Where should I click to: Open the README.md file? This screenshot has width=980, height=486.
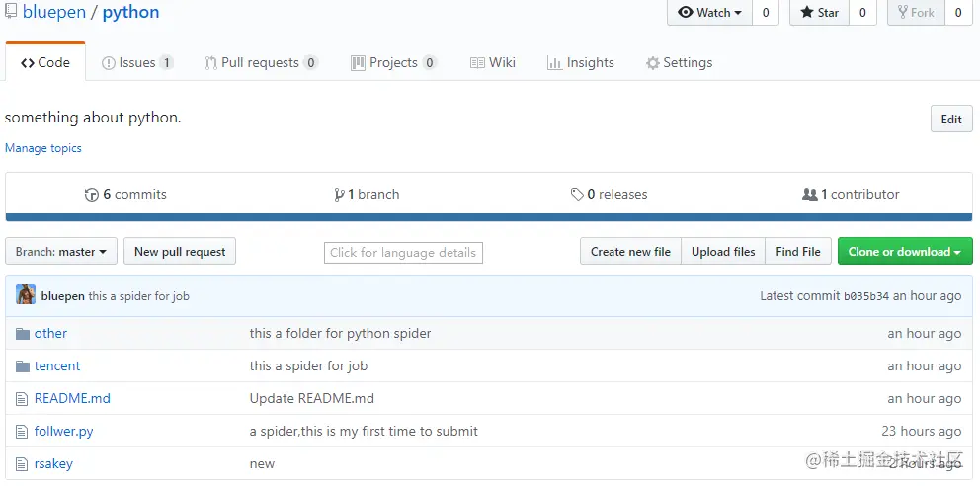pyautogui.click(x=72, y=398)
